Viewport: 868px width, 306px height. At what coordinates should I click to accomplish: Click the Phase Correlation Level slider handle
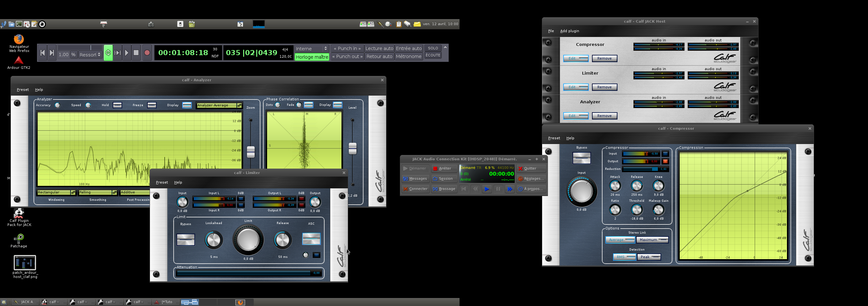[x=352, y=149]
